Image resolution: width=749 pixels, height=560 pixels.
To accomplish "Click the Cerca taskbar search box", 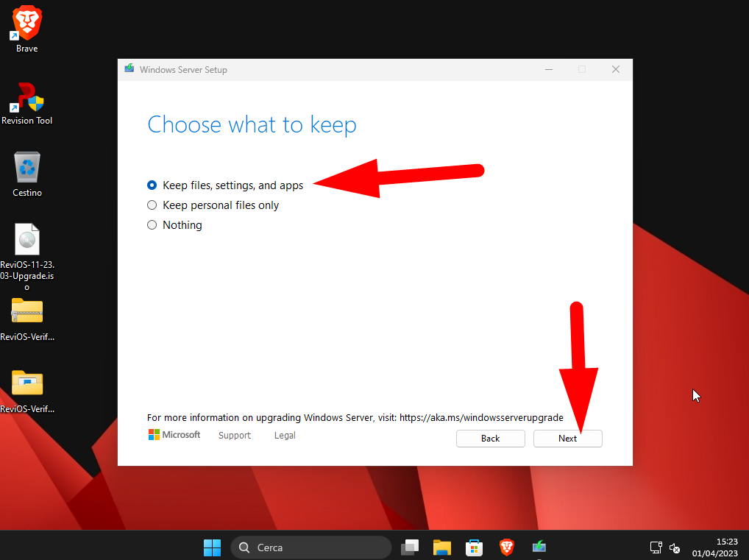I will (310, 547).
